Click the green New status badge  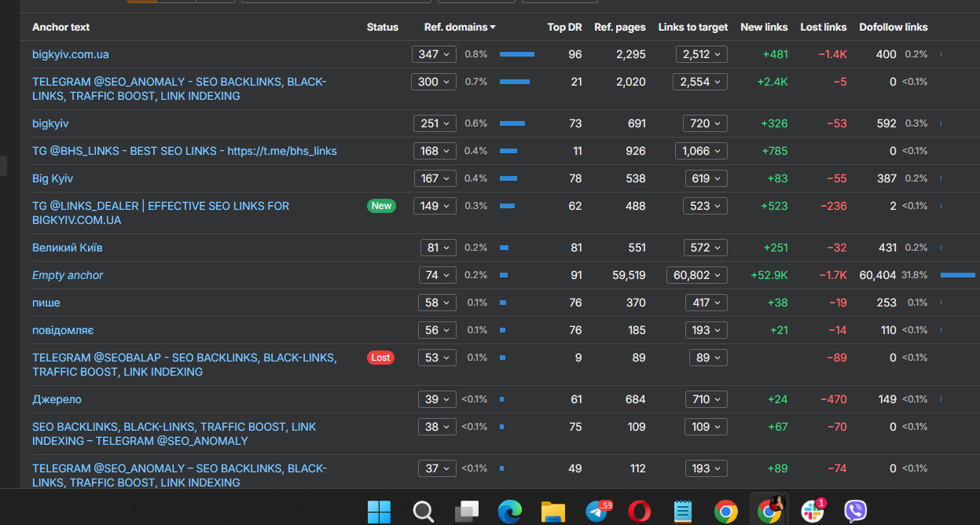tap(381, 206)
